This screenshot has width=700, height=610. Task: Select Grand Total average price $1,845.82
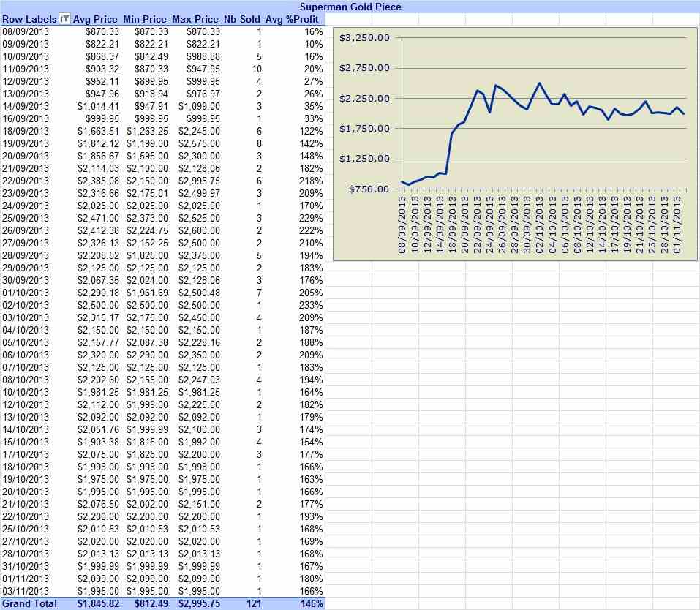[x=98, y=603]
